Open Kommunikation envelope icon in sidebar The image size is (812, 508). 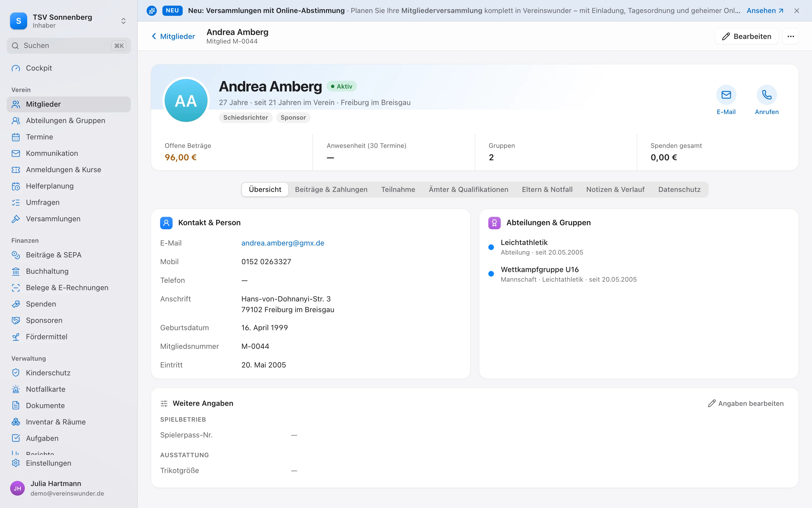[16, 154]
